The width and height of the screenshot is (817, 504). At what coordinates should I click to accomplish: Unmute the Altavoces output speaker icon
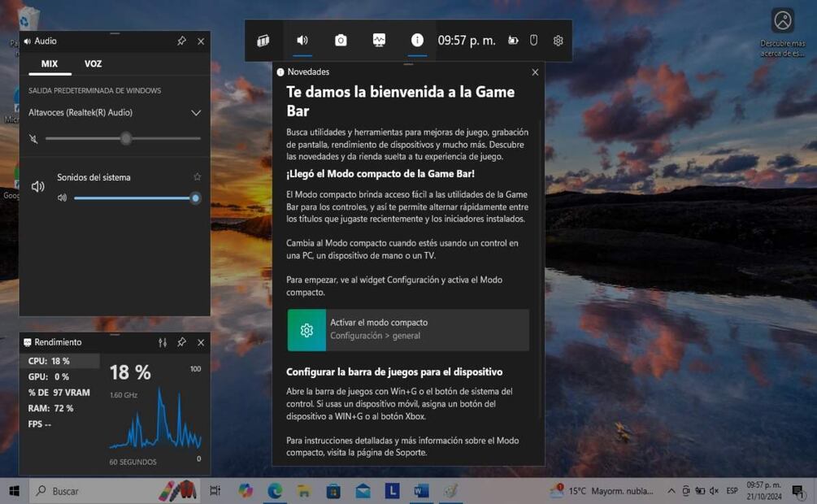[x=33, y=139]
